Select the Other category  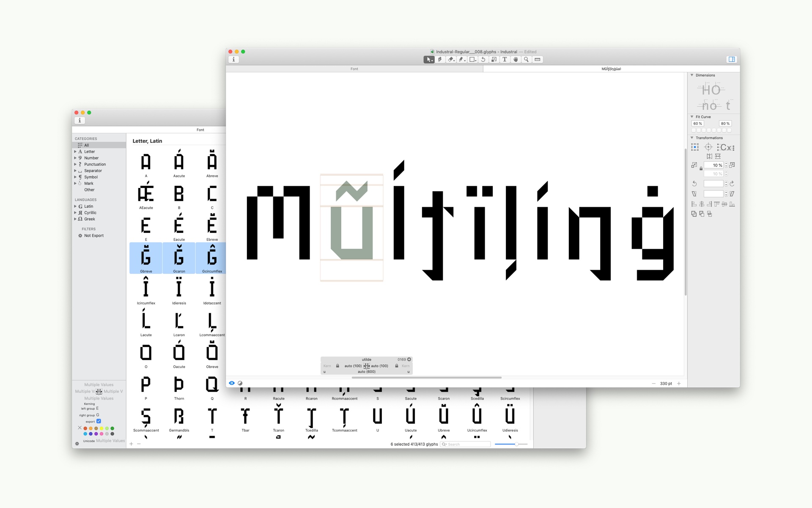pyautogui.click(x=99, y=190)
